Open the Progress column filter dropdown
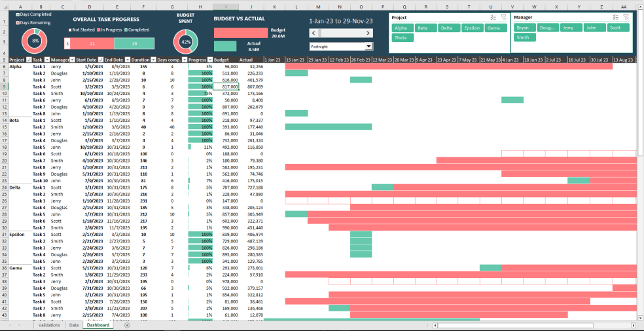The width and height of the screenshot is (644, 331). click(209, 60)
